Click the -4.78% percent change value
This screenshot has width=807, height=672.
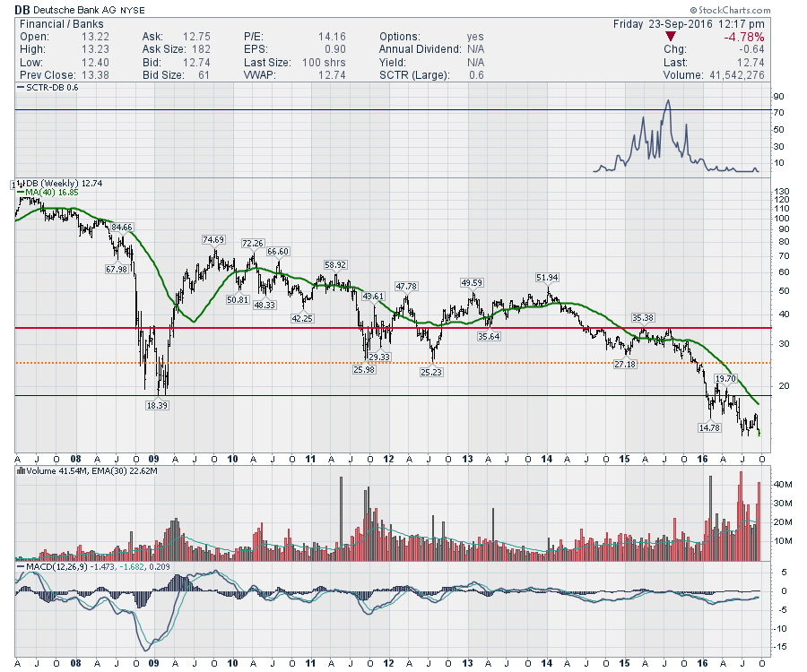(x=743, y=37)
